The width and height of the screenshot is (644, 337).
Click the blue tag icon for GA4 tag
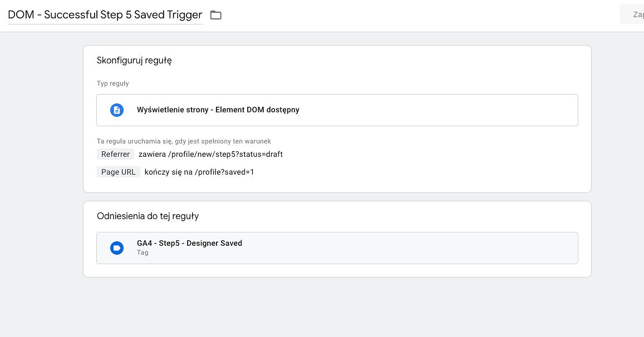117,248
